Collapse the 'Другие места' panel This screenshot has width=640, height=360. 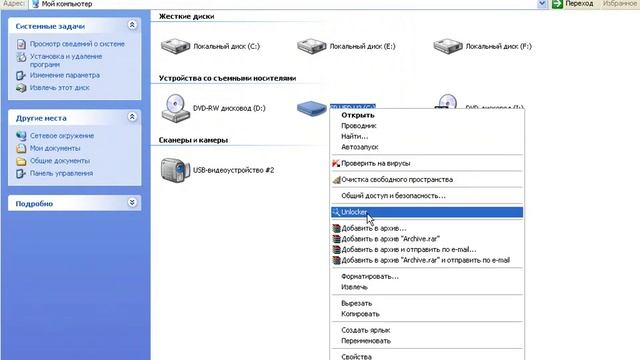[132, 117]
